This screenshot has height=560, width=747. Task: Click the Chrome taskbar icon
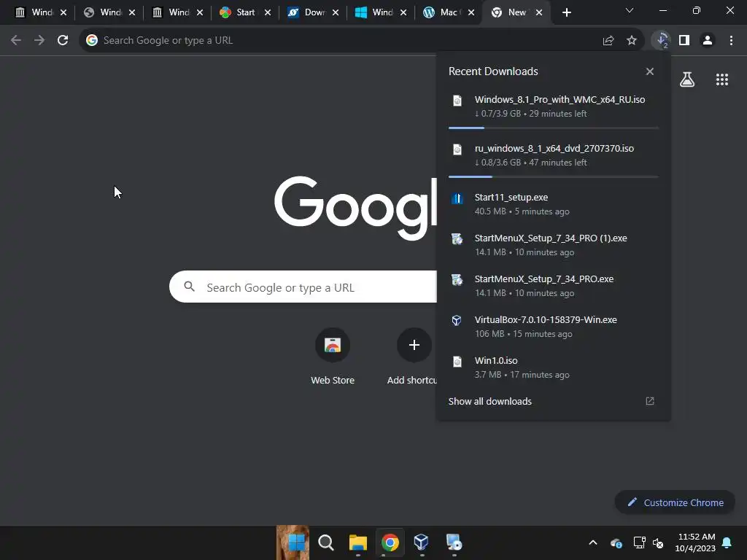390,542
